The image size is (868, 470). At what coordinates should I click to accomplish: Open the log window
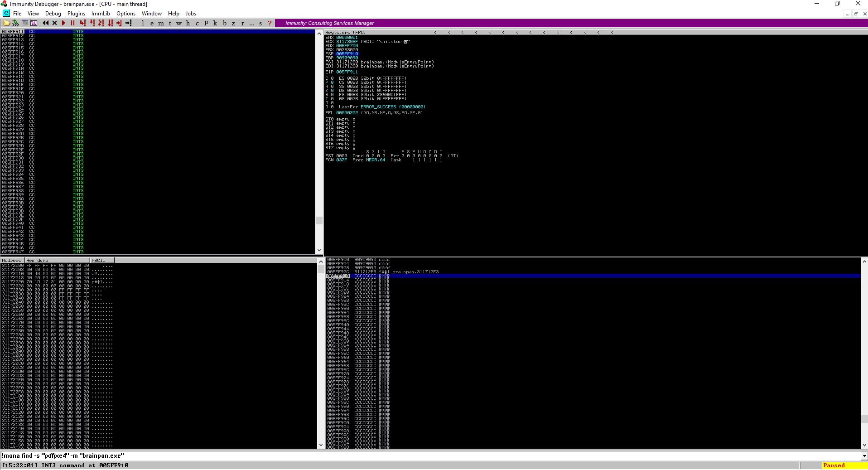point(143,23)
